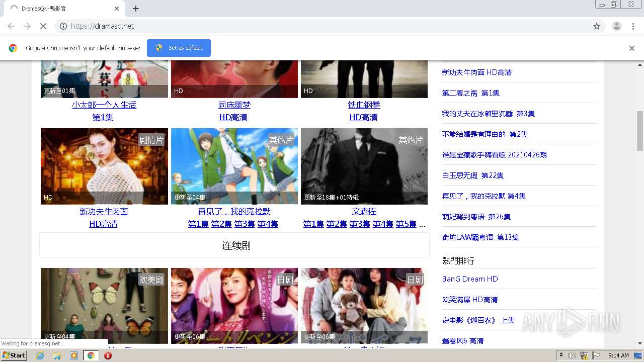Close the DramasQ tab
The image size is (644, 362).
(x=117, y=9)
